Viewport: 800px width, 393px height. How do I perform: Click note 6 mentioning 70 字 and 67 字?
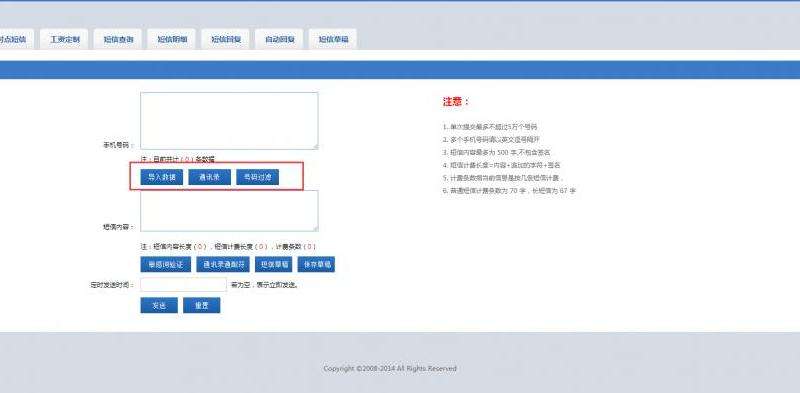click(x=509, y=190)
